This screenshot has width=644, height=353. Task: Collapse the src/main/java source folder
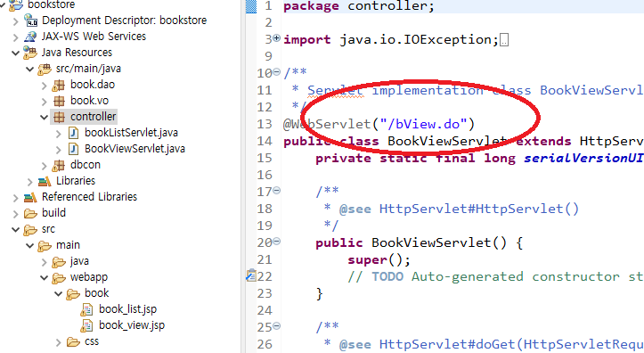[x=30, y=69]
